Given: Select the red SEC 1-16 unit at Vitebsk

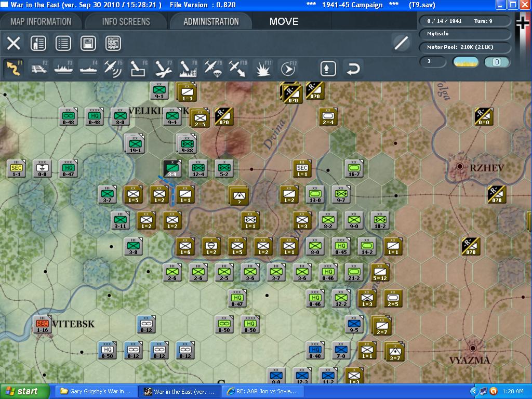Looking at the screenshot, I should (43, 325).
